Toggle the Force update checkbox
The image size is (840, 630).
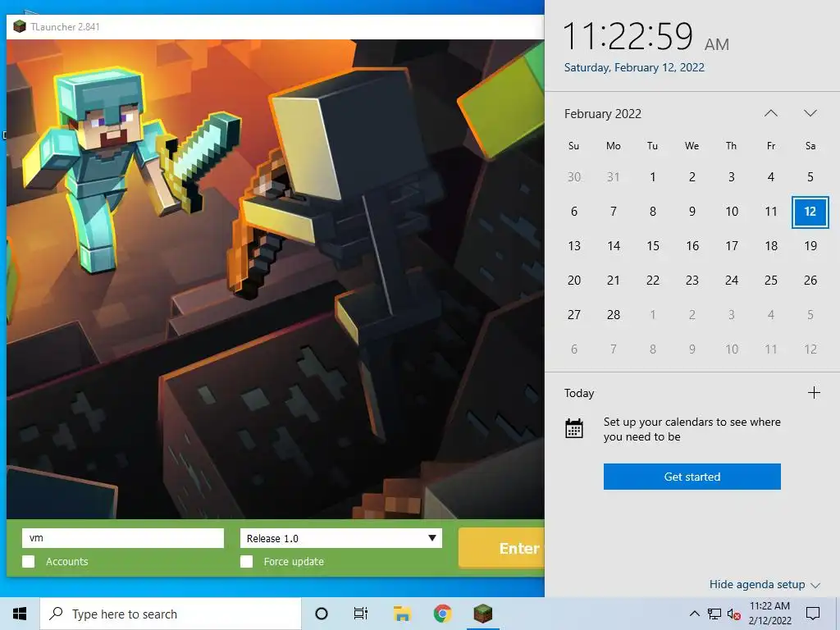[x=246, y=561]
